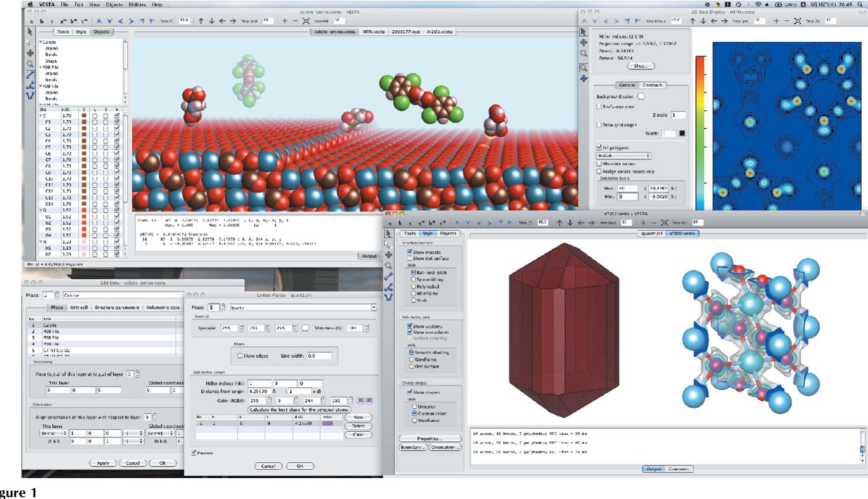This screenshot has height=499, width=868.
Task: Toggle Preview checkbox in Lattice Planes dialog
Action: tap(194, 453)
